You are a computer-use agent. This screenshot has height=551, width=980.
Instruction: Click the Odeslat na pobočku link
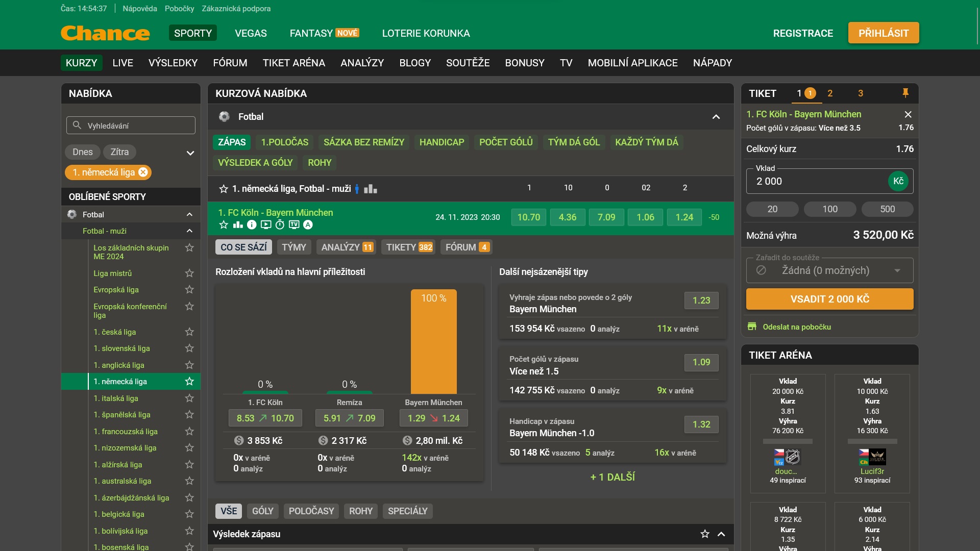[x=797, y=327]
